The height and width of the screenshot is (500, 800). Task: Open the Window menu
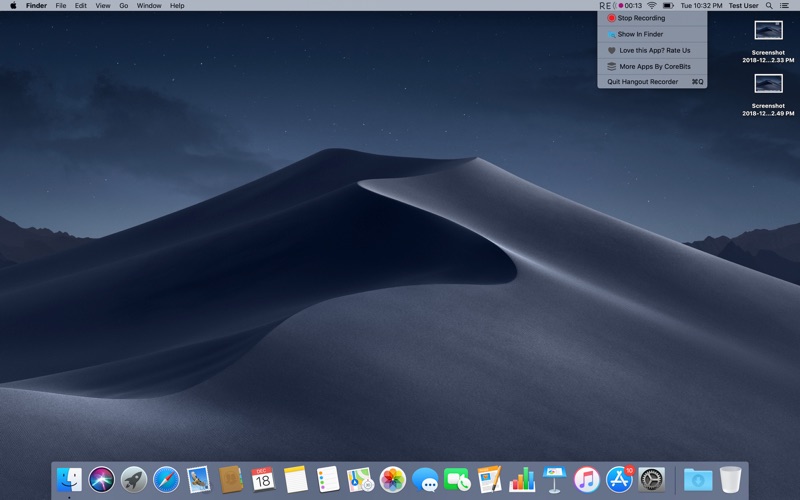coord(149,6)
